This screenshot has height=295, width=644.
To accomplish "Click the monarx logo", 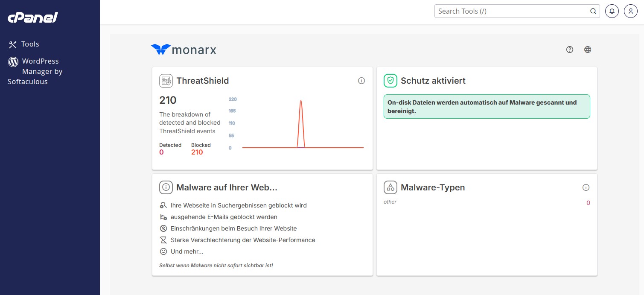I will point(184,50).
